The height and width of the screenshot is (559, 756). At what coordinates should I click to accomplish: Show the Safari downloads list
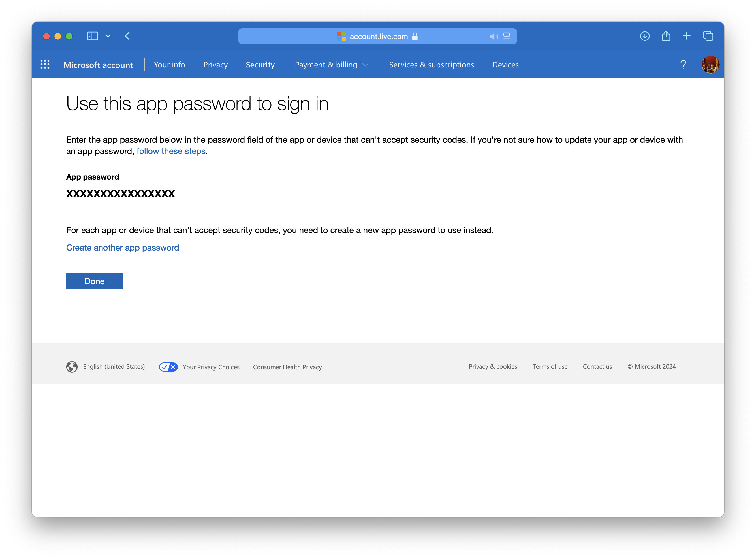tap(645, 36)
